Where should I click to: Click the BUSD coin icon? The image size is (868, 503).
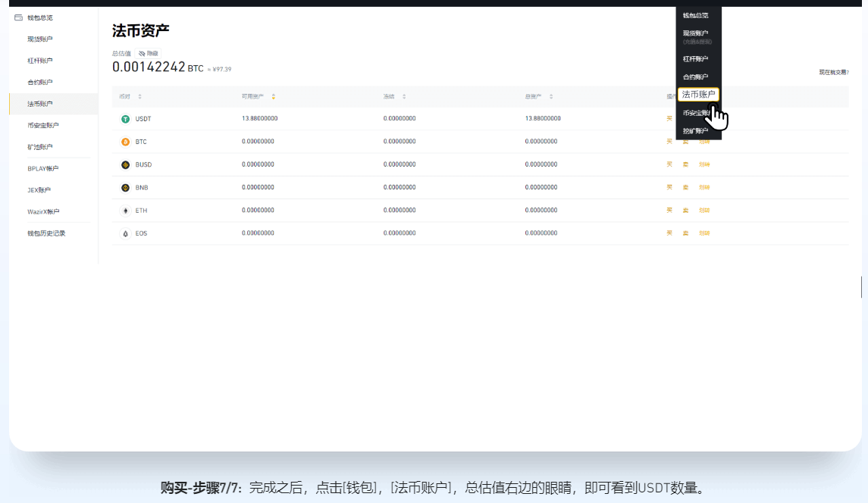click(x=126, y=164)
